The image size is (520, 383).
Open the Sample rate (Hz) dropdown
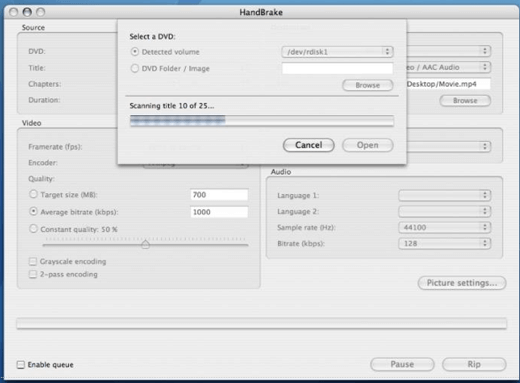click(x=445, y=227)
